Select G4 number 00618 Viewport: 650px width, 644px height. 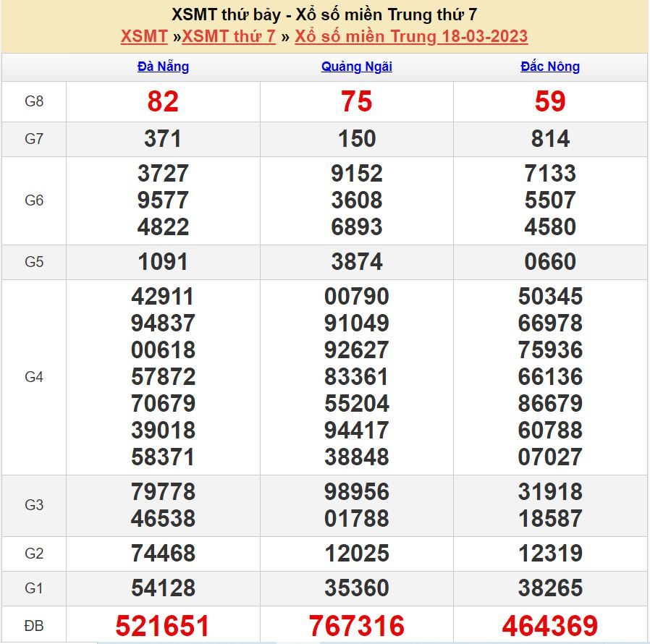[163, 350]
